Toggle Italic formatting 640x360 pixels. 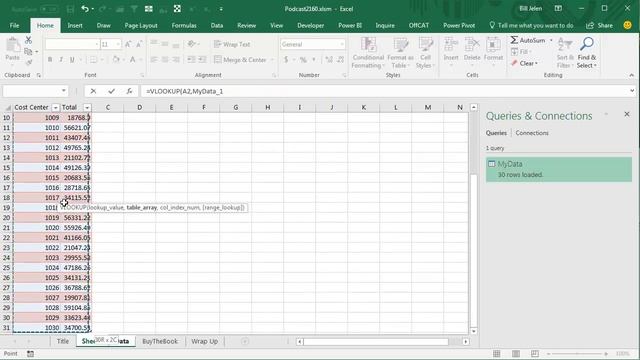point(61,60)
